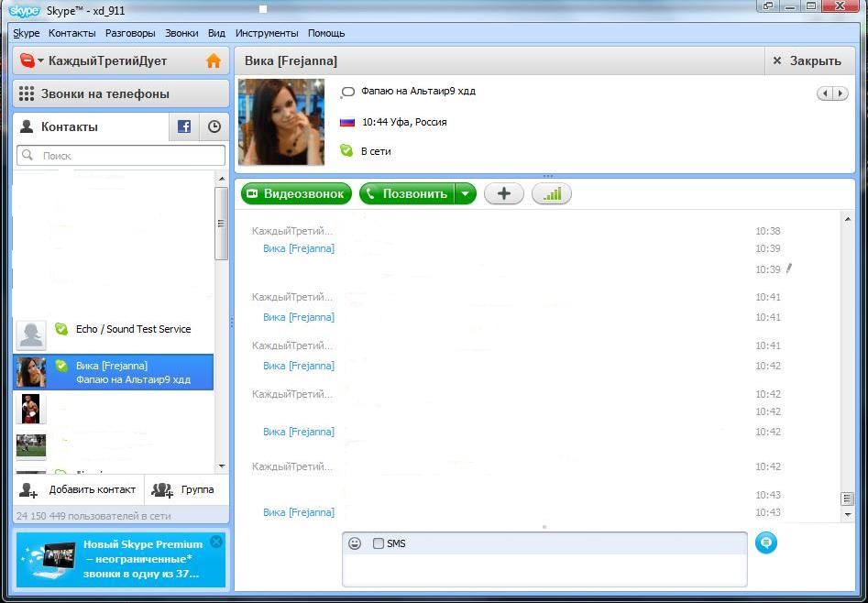Image resolution: width=868 pixels, height=603 pixels.
Task: Click the 10:44 Уфа, Россия location text
Action: tap(404, 122)
